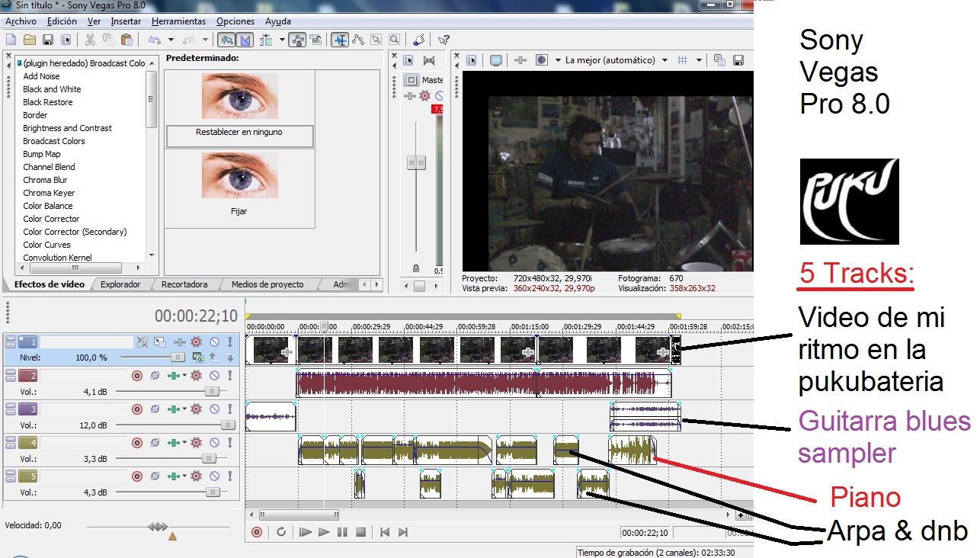The width and height of the screenshot is (980, 558).
Task: Open track 1 motion icon
Action: [x=161, y=343]
